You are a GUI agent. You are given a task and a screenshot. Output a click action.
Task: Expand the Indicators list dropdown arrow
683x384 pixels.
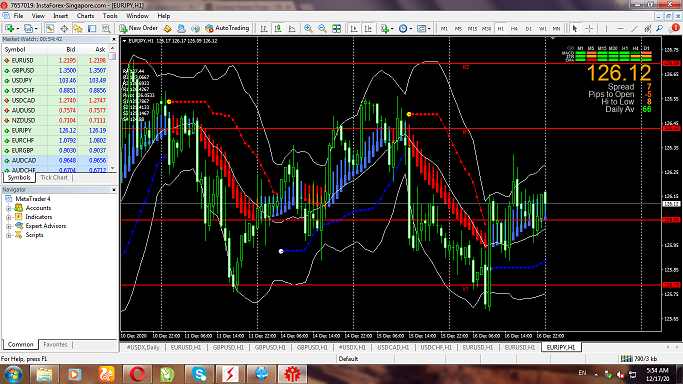[392, 29]
